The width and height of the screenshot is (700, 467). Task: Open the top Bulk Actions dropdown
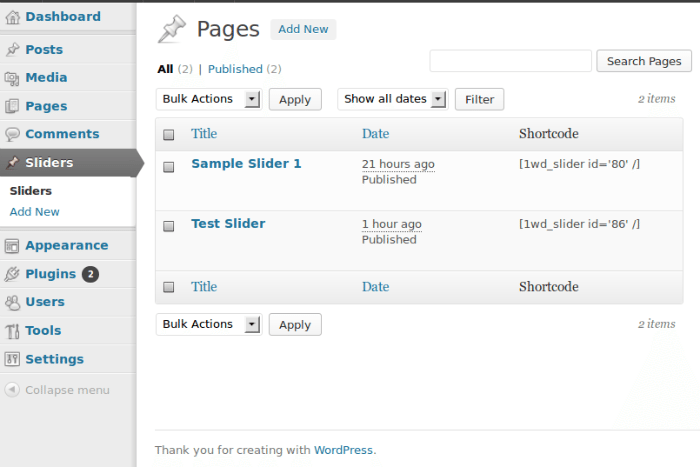point(208,99)
